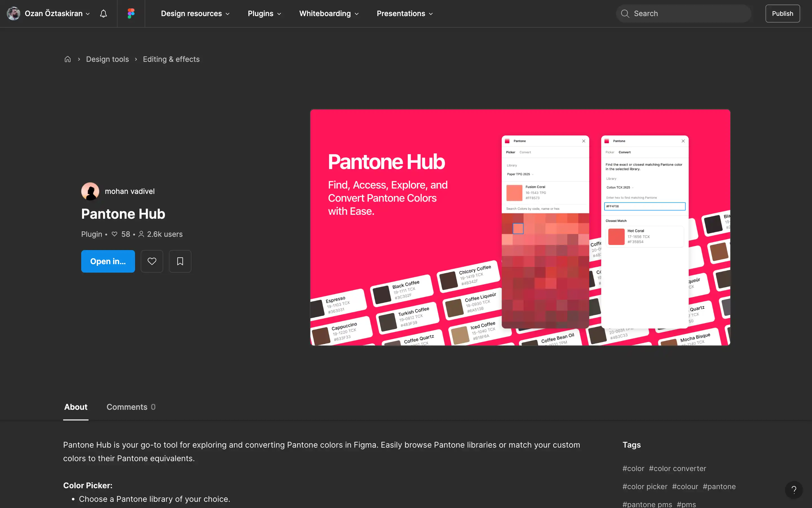Open the Plugins dropdown menu

pyautogui.click(x=264, y=14)
